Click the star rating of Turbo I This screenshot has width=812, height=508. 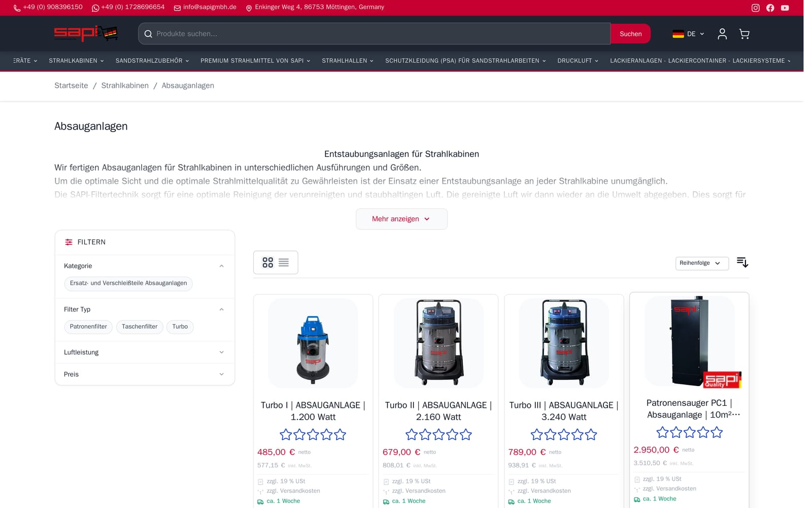coord(313,434)
